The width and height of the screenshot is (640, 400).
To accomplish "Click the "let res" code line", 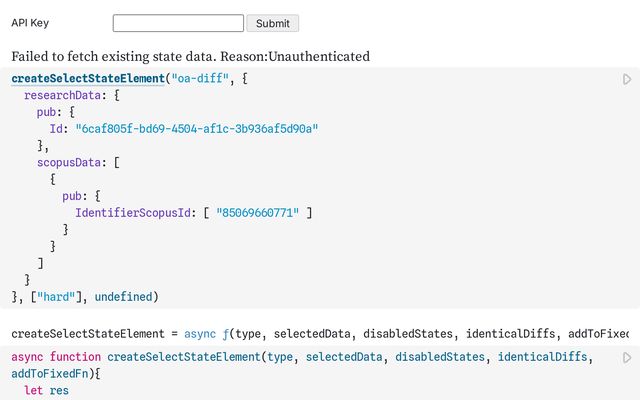I will [46, 391].
